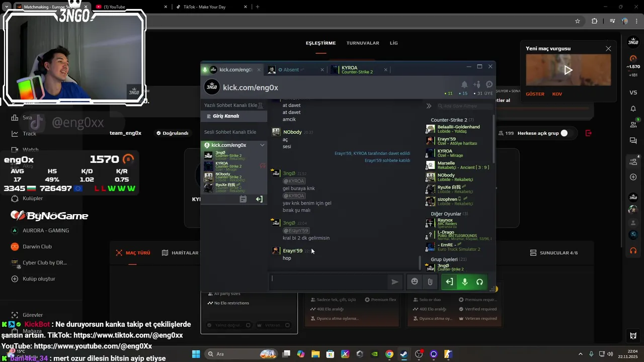Click red leave party icon
644x362 pixels.
point(589,133)
